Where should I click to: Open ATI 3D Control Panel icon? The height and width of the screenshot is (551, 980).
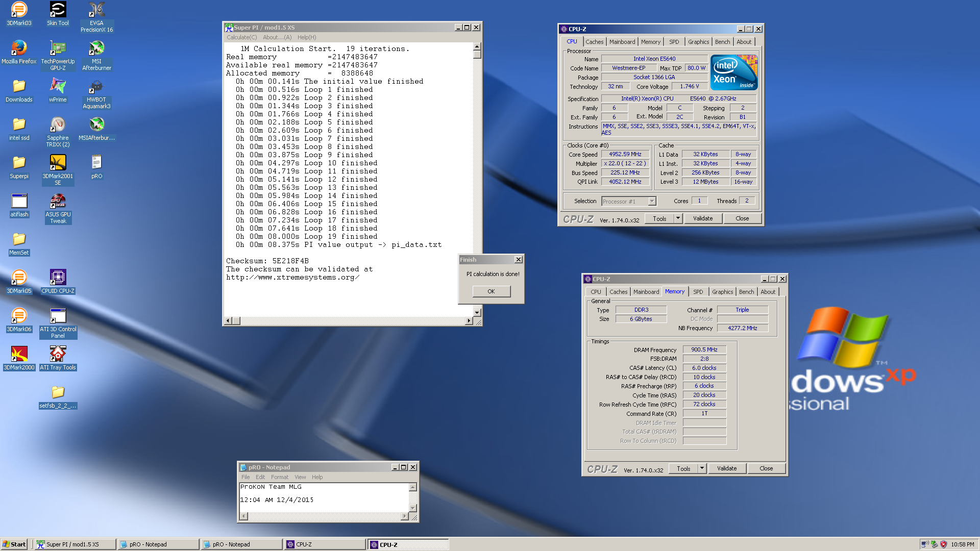click(x=58, y=323)
